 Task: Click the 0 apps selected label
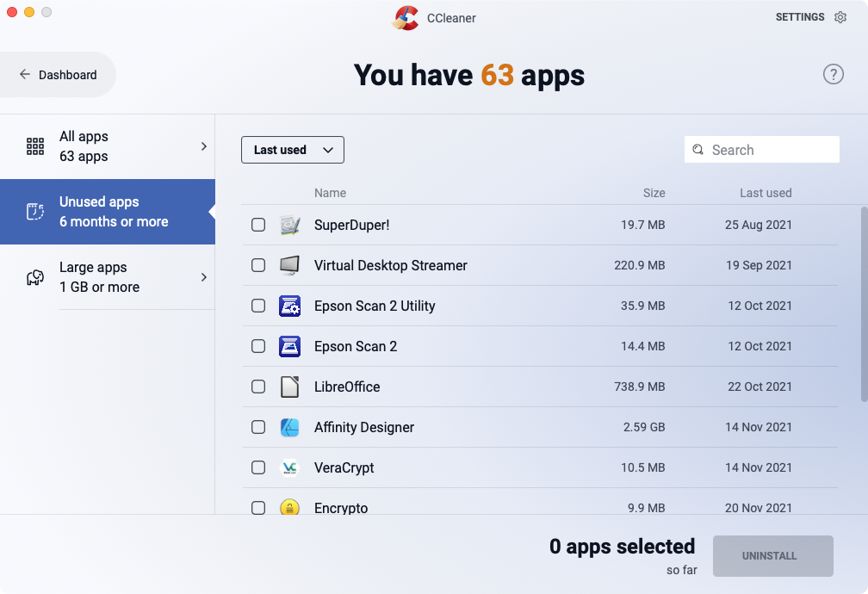pyautogui.click(x=623, y=547)
